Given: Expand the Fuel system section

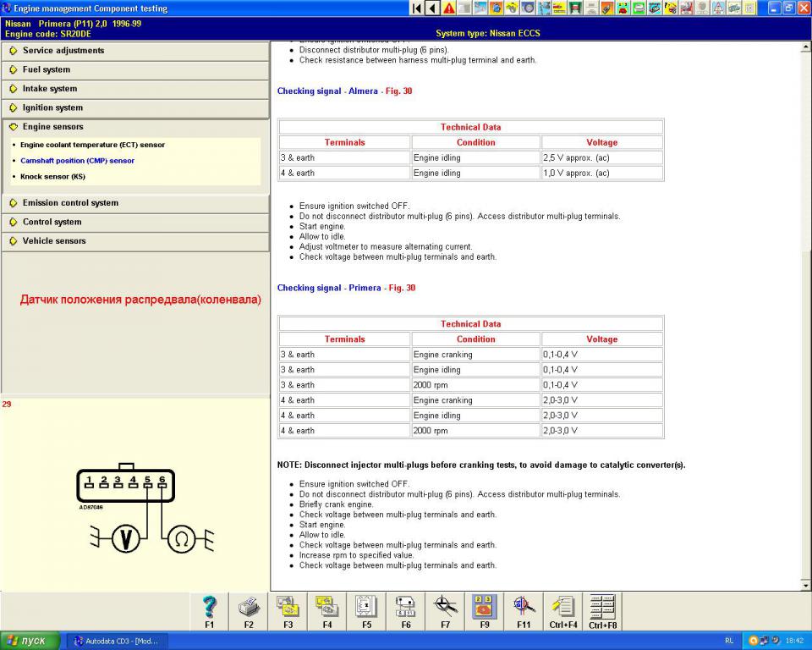Looking at the screenshot, I should click(135, 70).
